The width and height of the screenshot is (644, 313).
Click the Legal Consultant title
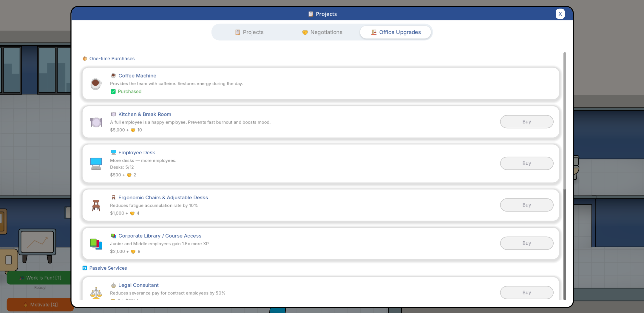point(138,285)
